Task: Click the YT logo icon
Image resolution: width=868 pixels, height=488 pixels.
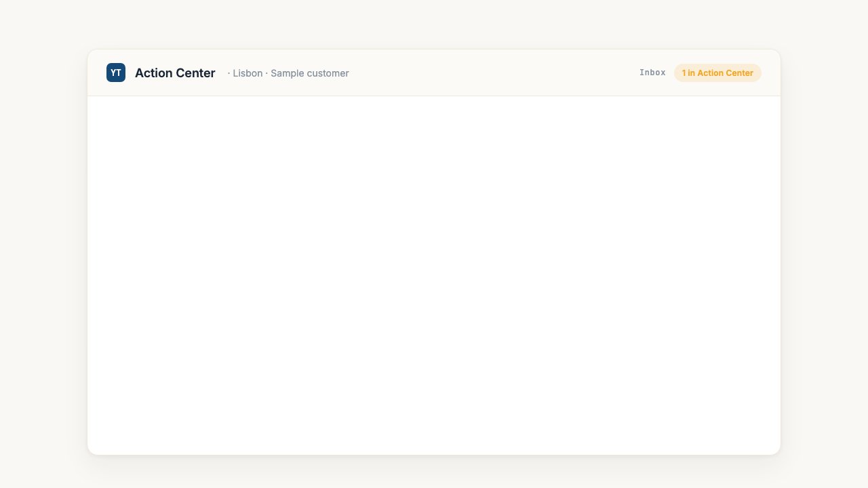Action: tap(116, 73)
